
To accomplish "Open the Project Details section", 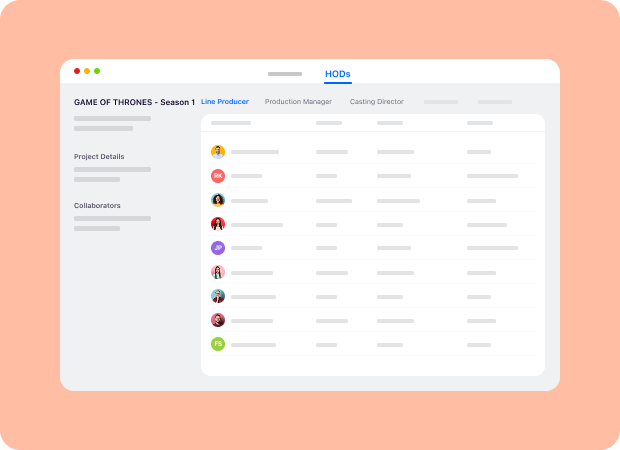I will click(x=99, y=157).
